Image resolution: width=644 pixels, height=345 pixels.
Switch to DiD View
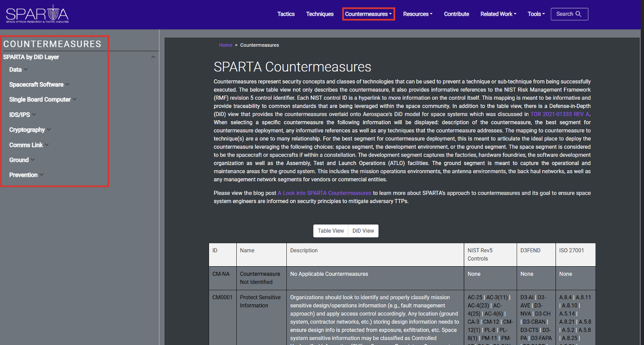pyautogui.click(x=363, y=231)
